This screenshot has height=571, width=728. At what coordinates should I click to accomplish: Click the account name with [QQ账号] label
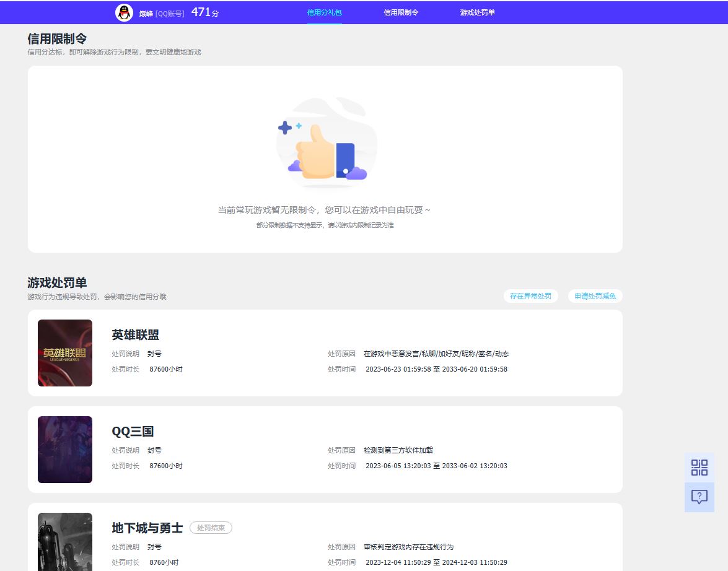click(x=162, y=13)
